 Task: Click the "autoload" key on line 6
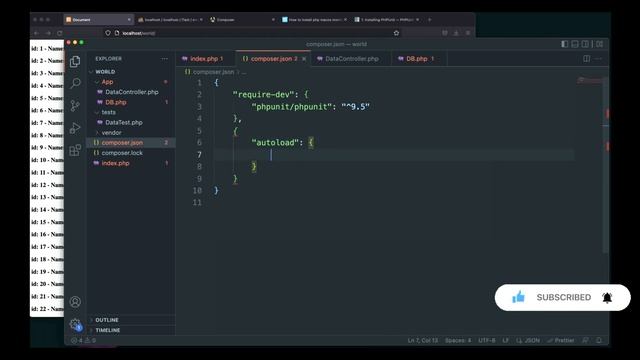tap(275, 142)
